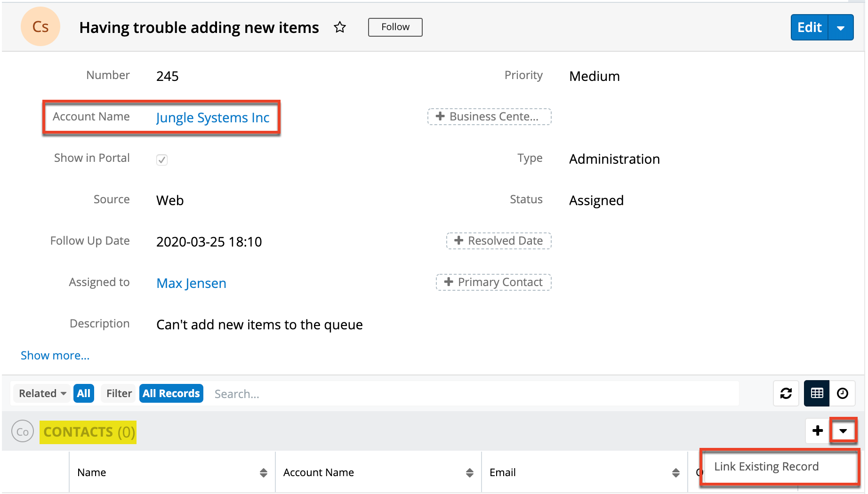The height and width of the screenshot is (494, 868).
Task: Select the All Records filter
Action: [x=171, y=393]
